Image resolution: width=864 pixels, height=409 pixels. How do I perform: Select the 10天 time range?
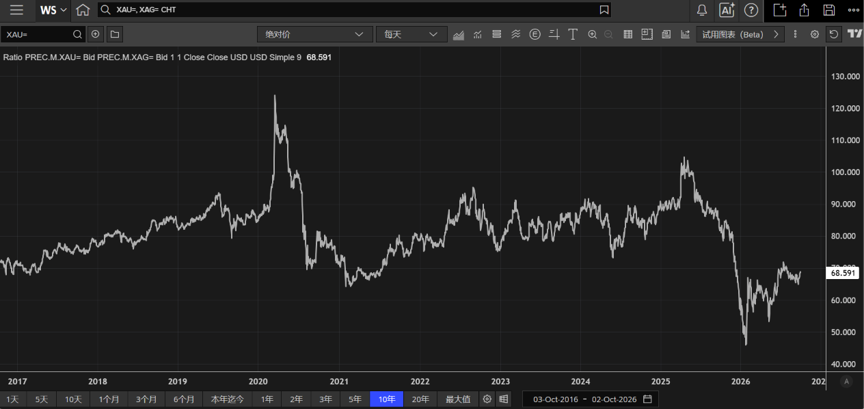point(73,399)
